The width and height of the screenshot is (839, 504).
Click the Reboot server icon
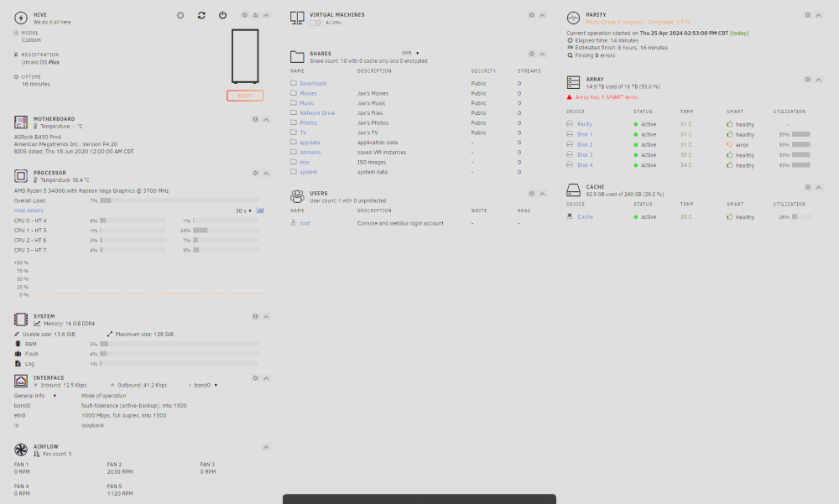point(201,15)
